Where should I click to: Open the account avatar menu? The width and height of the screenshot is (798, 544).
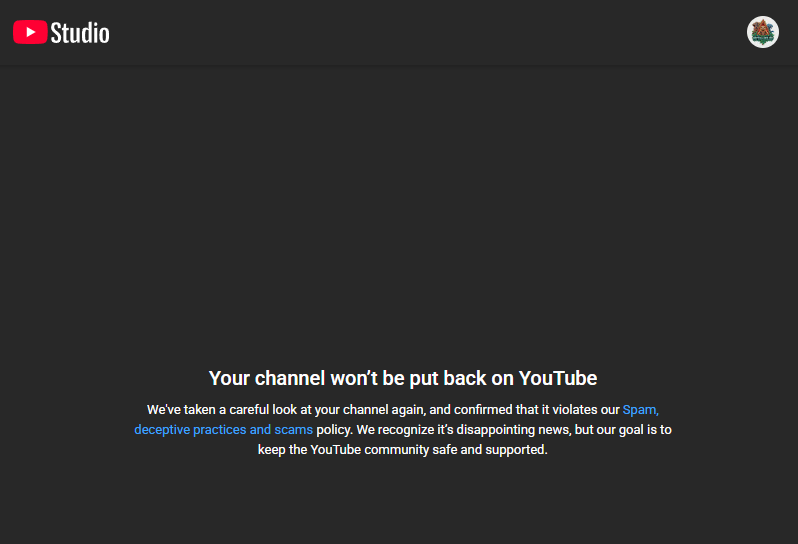pos(762,32)
